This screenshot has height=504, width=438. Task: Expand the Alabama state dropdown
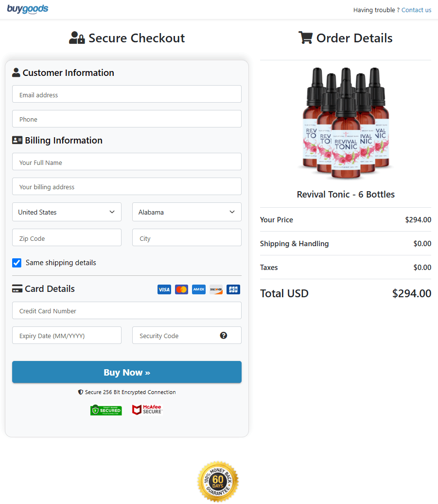(x=187, y=212)
